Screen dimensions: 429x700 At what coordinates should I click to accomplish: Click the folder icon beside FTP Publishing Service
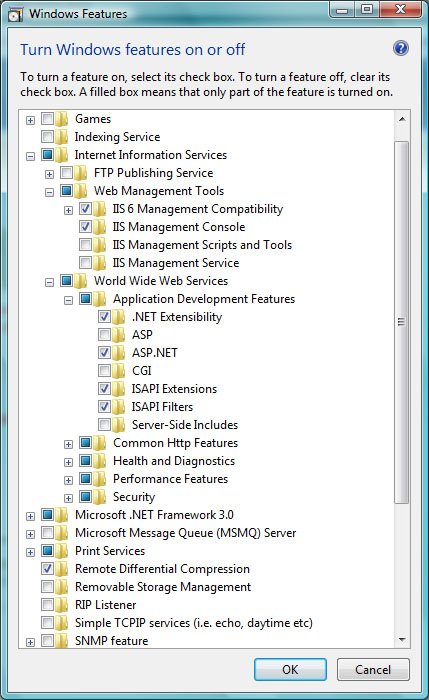[81, 173]
